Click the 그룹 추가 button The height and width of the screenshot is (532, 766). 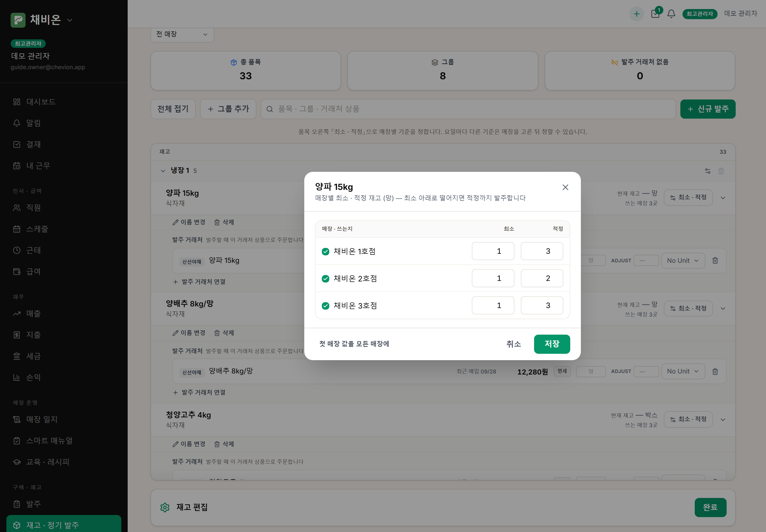(x=228, y=109)
